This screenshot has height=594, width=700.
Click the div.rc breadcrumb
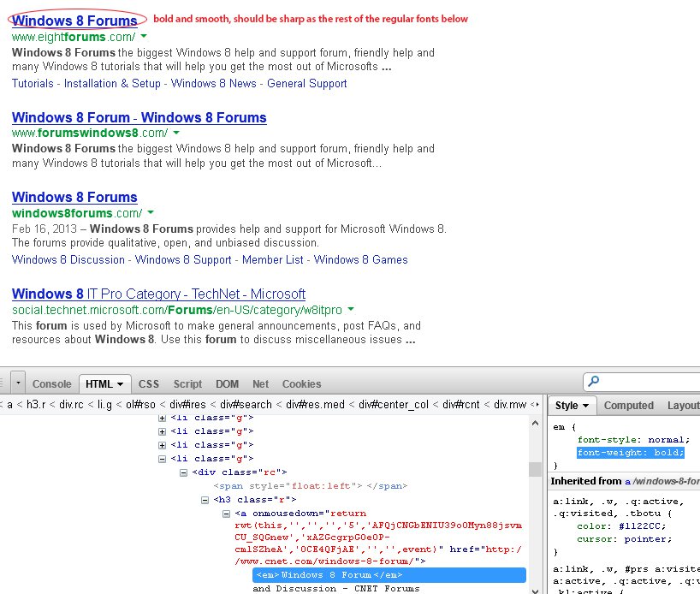tap(71, 405)
